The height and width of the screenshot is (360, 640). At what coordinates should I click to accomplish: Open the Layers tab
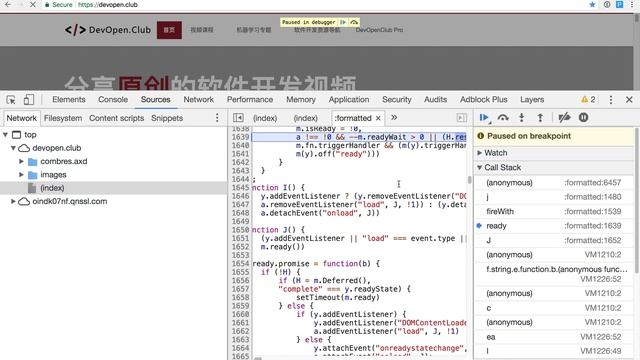532,100
